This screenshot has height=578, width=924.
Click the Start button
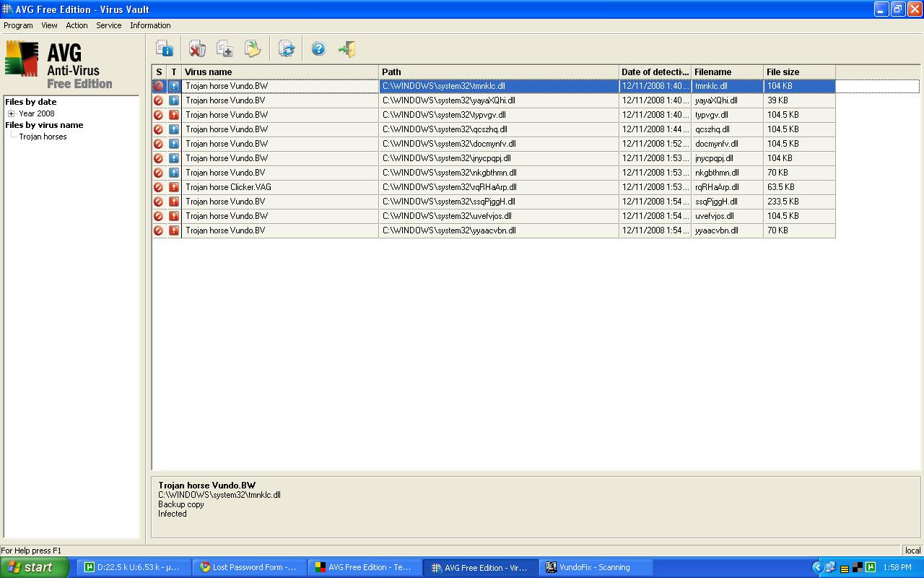(x=34, y=567)
